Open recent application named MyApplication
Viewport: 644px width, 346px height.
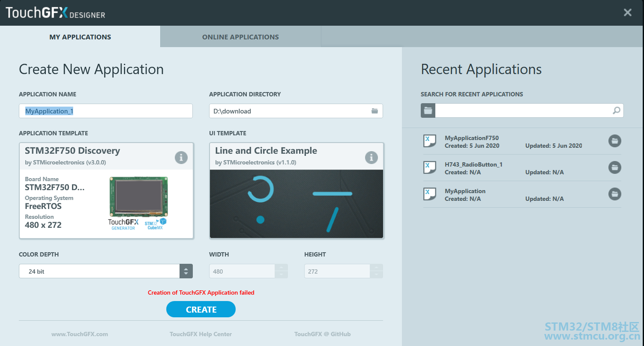coord(522,194)
